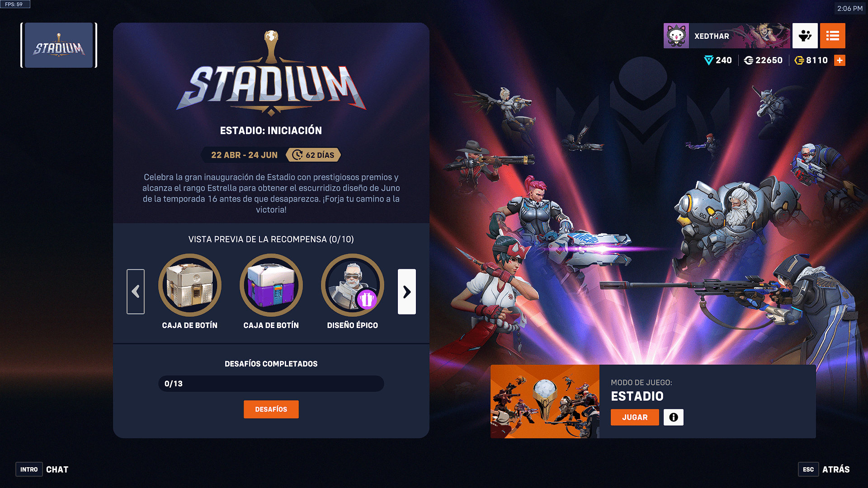Show previous rewards with left arrow
Screen dimensions: 868x488
(136, 291)
